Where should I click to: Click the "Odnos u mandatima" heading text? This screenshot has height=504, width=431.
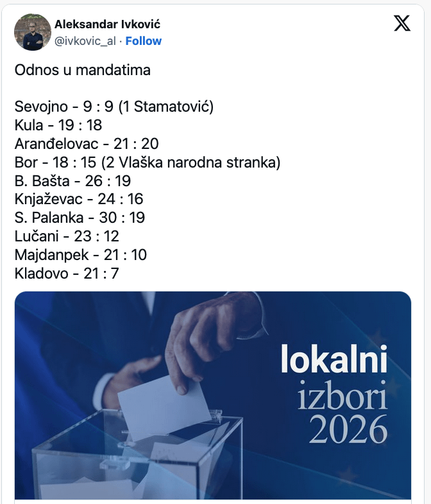pyautogui.click(x=83, y=70)
